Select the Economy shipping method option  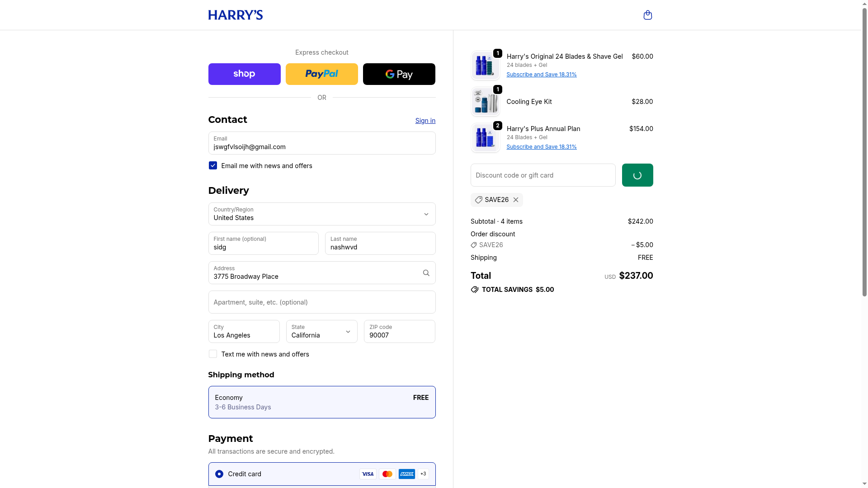click(321, 402)
